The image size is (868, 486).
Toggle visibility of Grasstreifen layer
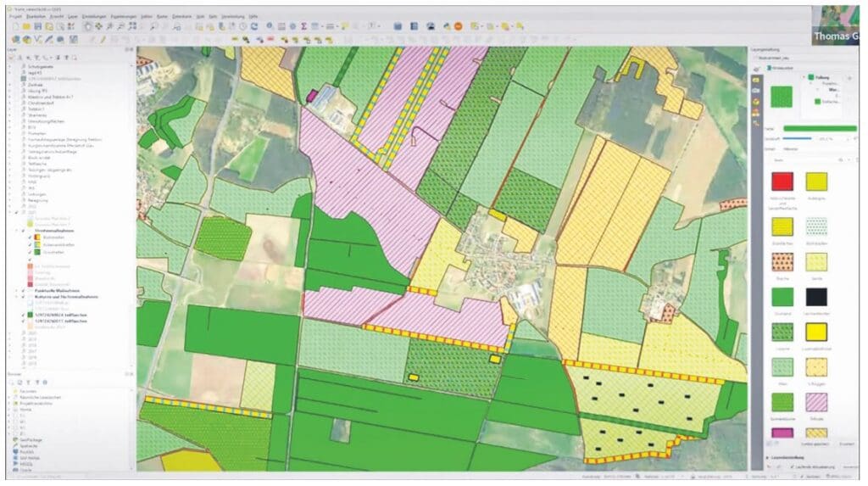tap(30, 252)
